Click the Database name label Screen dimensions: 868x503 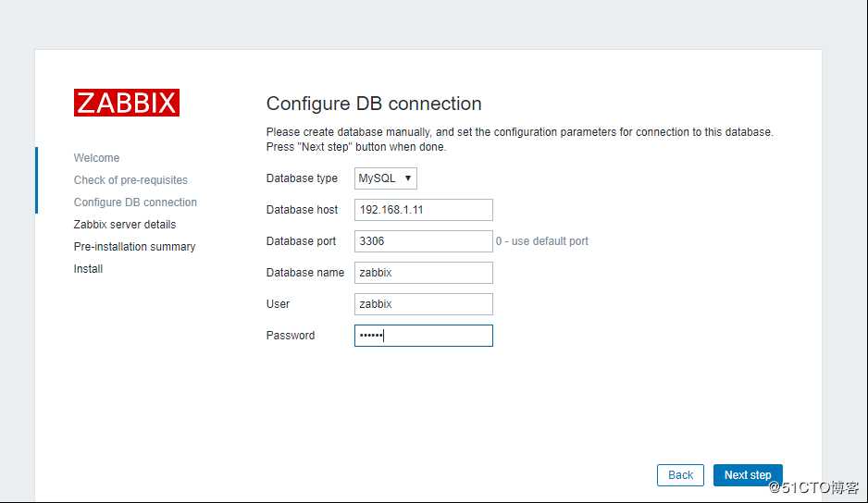click(305, 272)
